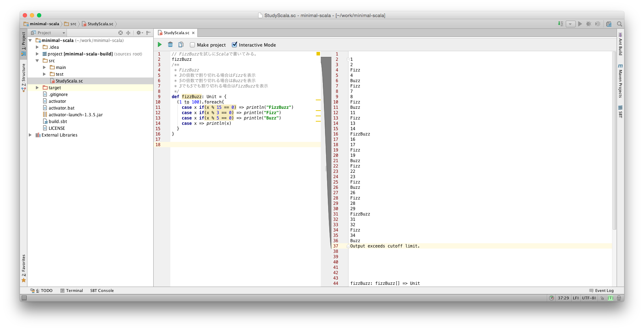
Task: Enable the Make project checkbox
Action: coord(192,45)
